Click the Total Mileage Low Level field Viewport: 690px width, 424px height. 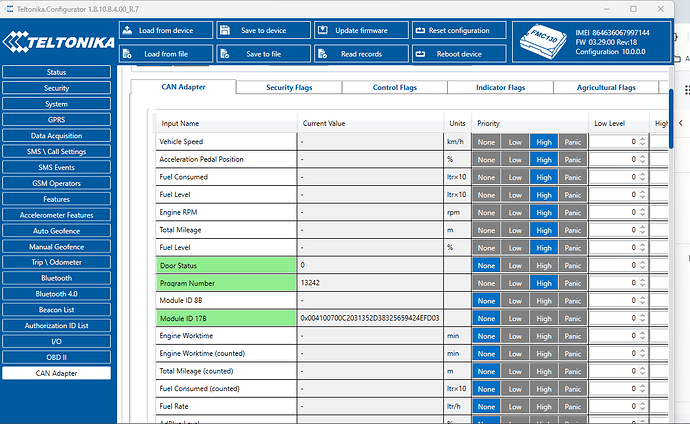[x=612, y=230]
